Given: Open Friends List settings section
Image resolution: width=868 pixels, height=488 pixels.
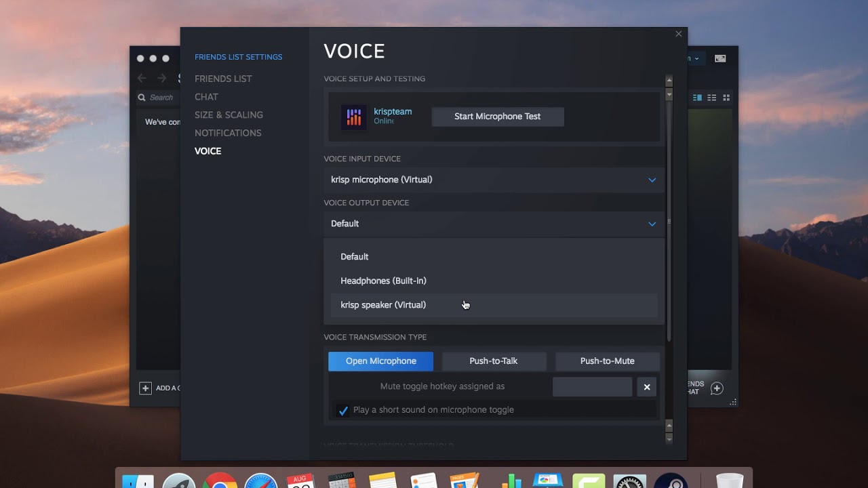Looking at the screenshot, I should (x=223, y=79).
